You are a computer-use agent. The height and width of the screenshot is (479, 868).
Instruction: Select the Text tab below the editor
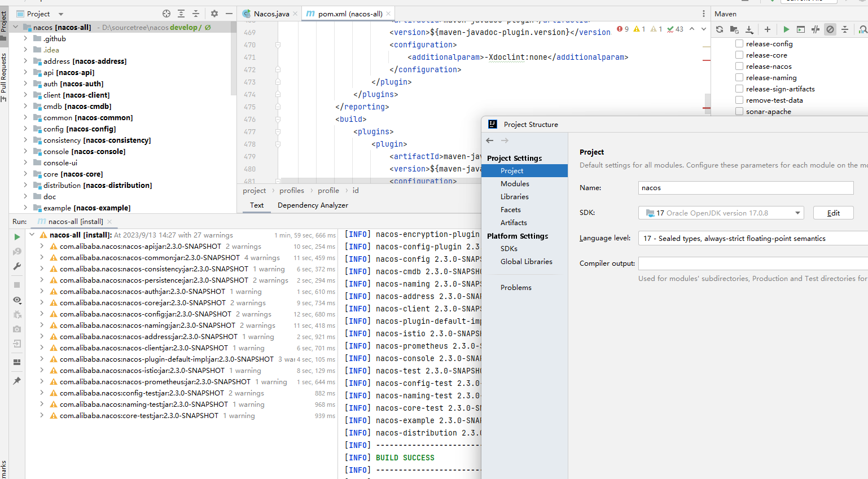[257, 205]
